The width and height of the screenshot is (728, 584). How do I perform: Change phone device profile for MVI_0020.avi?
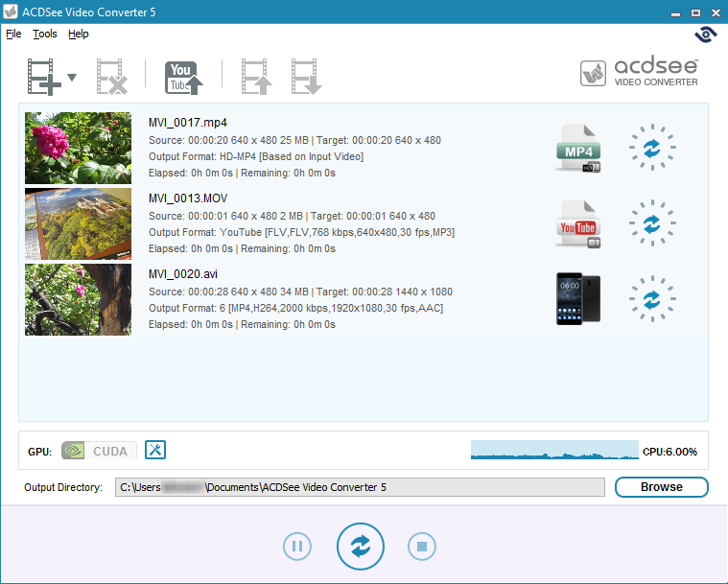[578, 299]
